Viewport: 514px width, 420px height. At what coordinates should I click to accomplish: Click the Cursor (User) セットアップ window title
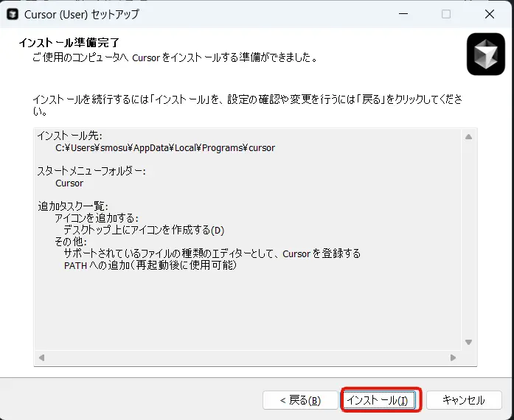[x=82, y=15]
